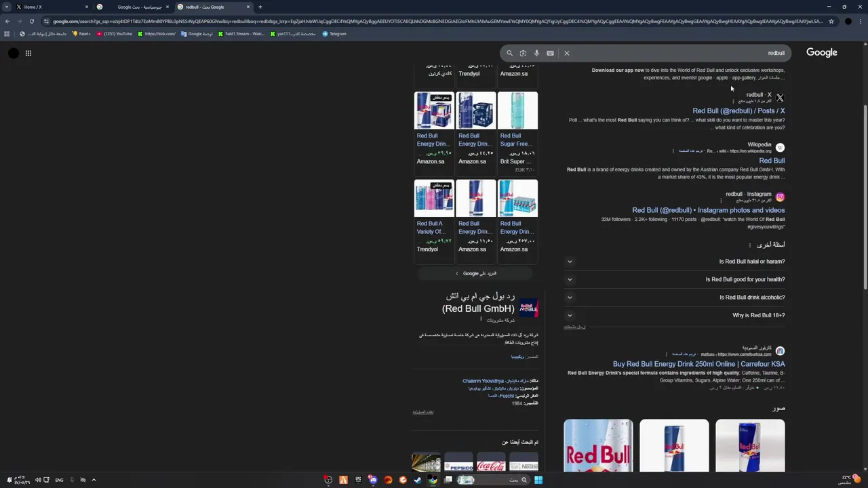Open the tab search dropdown in the title bar
Image resolution: width=868 pixels, height=488 pixels.
pyautogui.click(x=8, y=7)
